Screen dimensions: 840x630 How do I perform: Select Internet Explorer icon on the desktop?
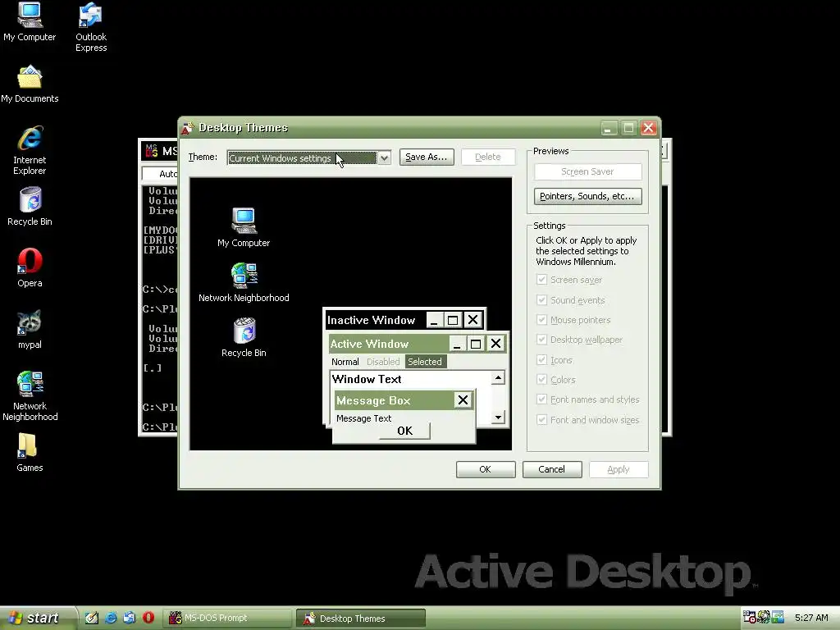tap(30, 138)
